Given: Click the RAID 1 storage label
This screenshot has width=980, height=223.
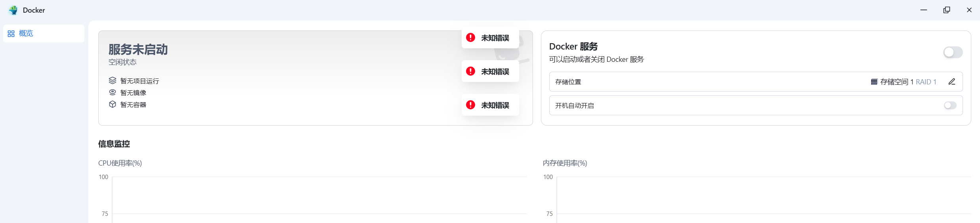Looking at the screenshot, I should pyautogui.click(x=926, y=82).
